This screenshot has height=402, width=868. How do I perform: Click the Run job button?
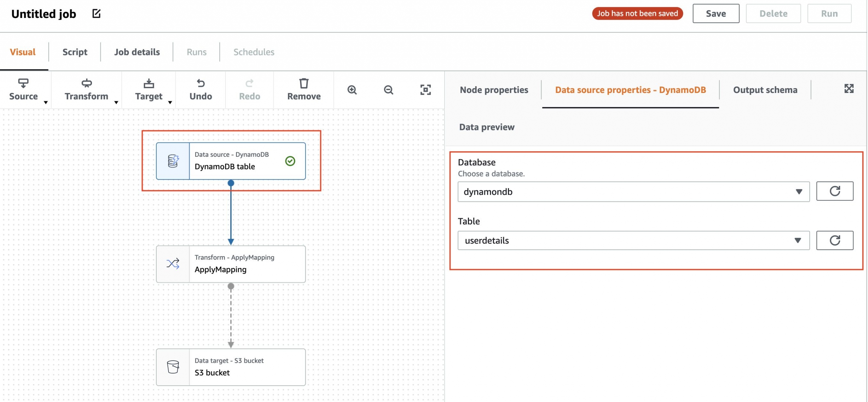coord(829,14)
